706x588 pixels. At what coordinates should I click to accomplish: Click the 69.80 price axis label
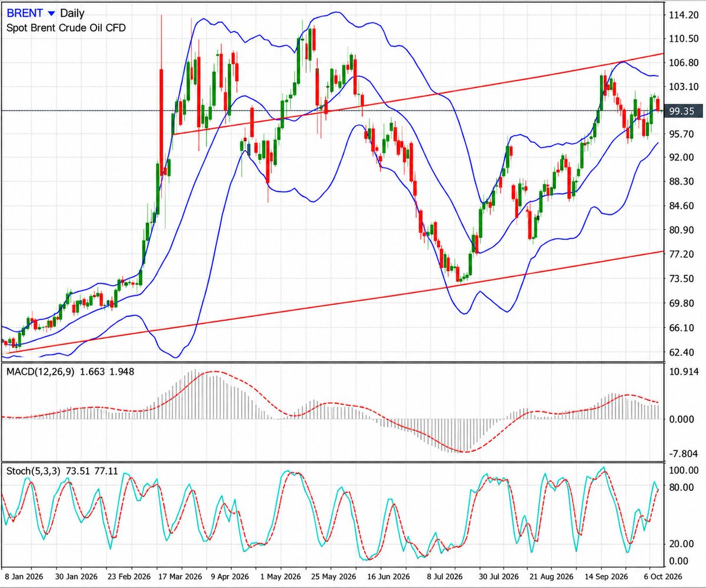click(681, 303)
